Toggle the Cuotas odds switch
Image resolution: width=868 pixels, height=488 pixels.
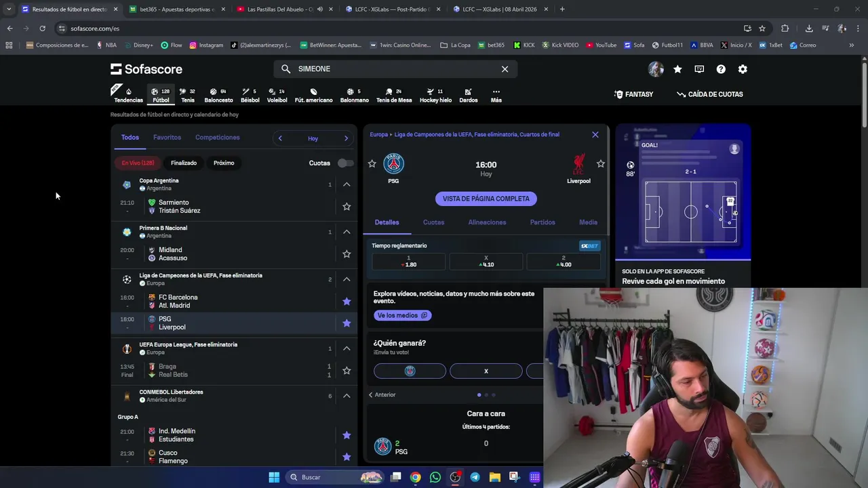[x=345, y=163]
